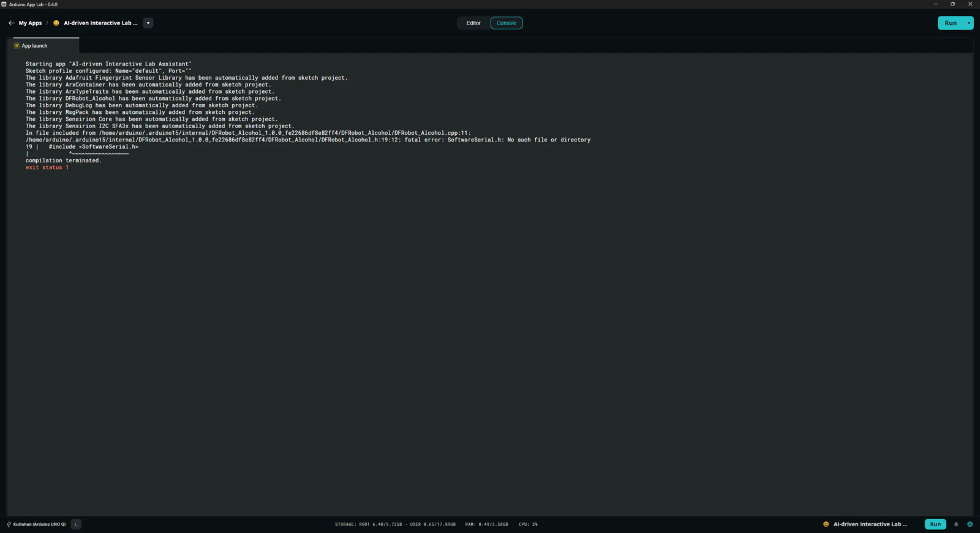Switch to the Console view

click(507, 23)
